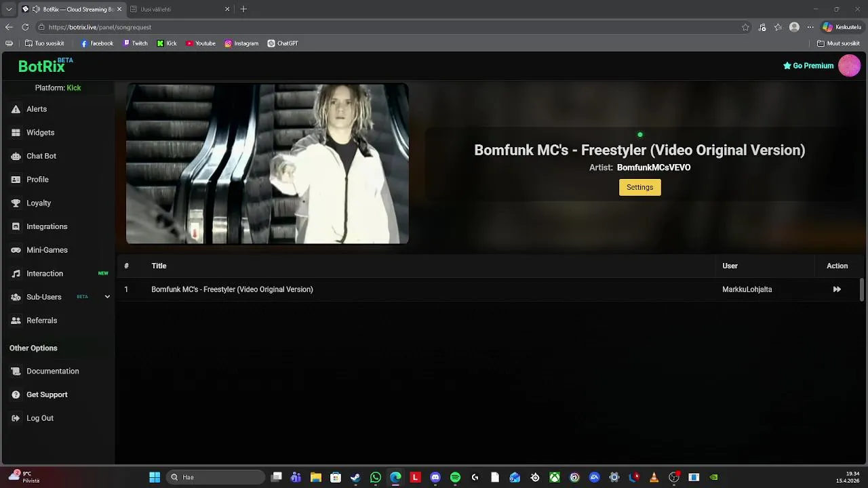Open Widgets from the sidebar
Image resolution: width=868 pixels, height=488 pixels.
pos(40,133)
